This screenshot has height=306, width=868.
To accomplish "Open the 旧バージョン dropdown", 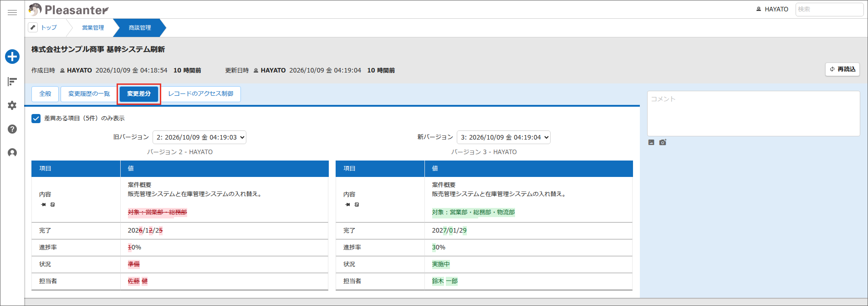I will coord(199,137).
